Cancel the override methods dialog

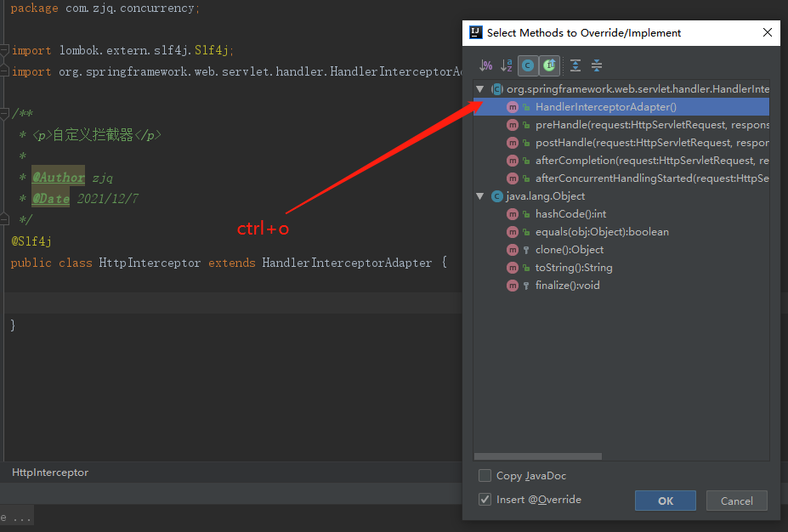point(737,501)
